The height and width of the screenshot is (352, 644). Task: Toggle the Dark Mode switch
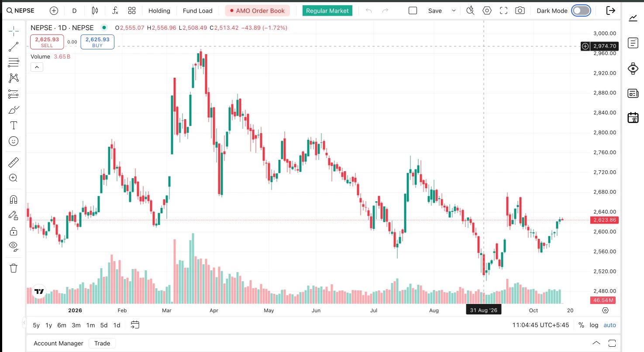581,10
